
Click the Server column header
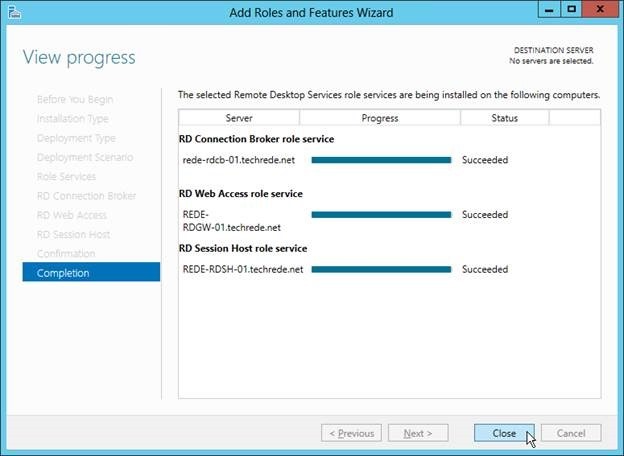(239, 118)
